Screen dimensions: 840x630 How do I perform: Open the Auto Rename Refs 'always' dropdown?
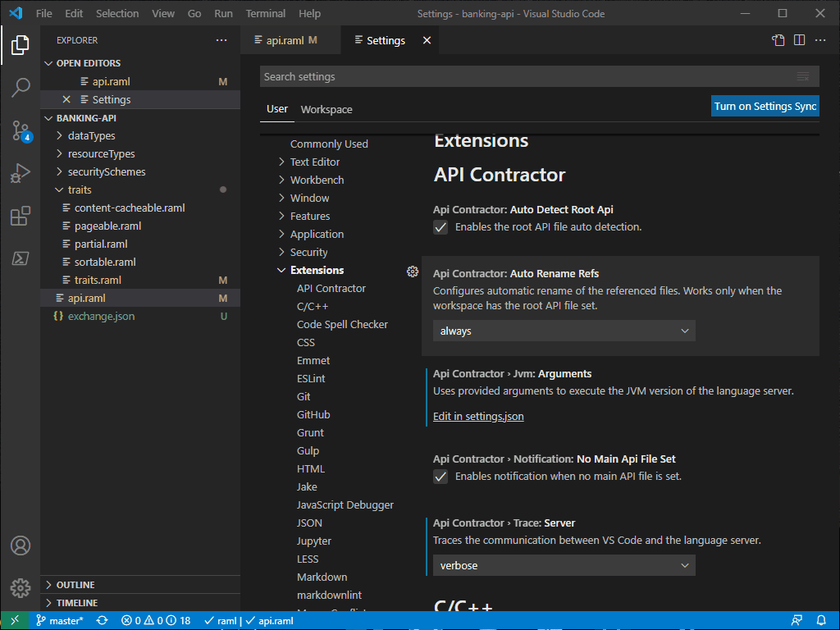pyautogui.click(x=564, y=331)
